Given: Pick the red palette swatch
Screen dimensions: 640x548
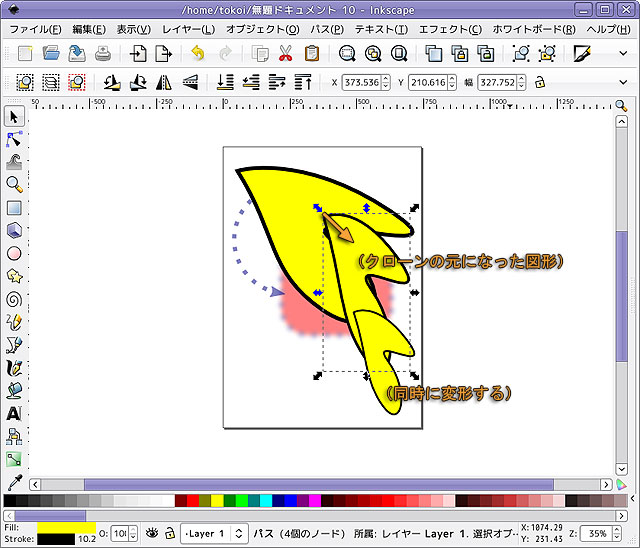Looking at the screenshot, I should (x=181, y=501).
